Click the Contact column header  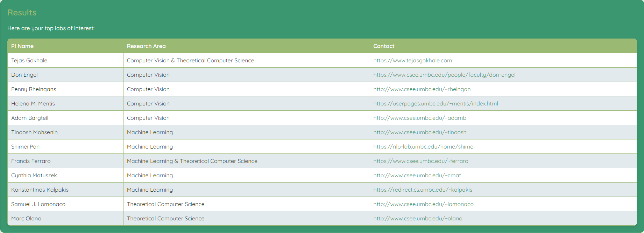click(x=503, y=46)
